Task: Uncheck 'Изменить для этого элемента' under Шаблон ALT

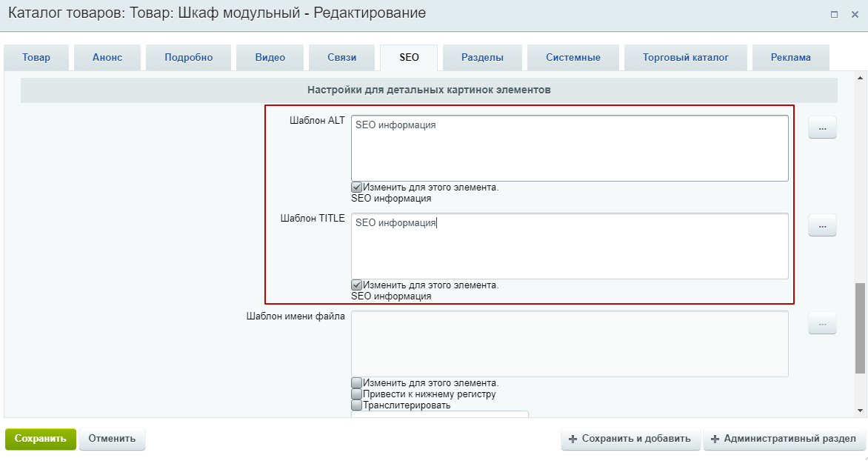Action: (356, 188)
